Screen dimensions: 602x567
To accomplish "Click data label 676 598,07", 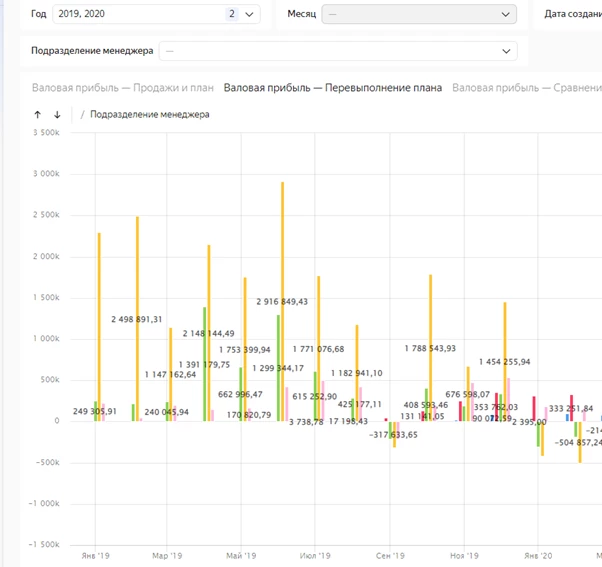I will pyautogui.click(x=468, y=395).
